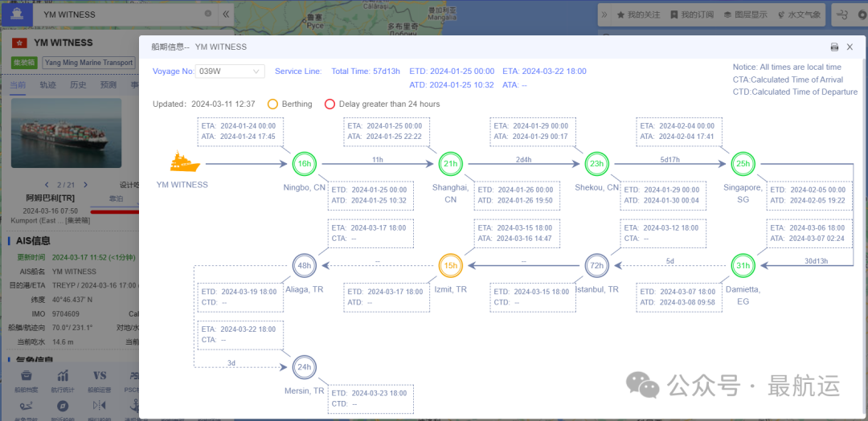Click Ningbo ETA 2024-01-24 00:00 box
Screen dimensions: 868x421
click(x=240, y=131)
